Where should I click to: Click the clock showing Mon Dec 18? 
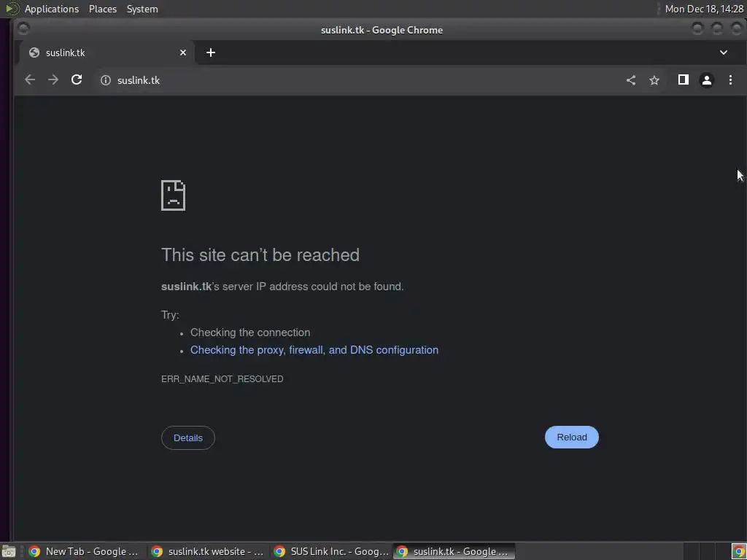[x=704, y=9]
